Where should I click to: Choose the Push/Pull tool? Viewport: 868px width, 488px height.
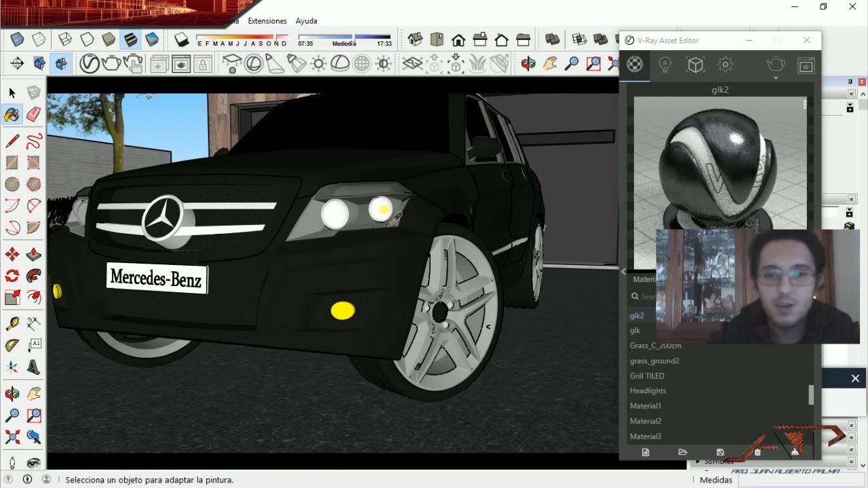[33, 254]
